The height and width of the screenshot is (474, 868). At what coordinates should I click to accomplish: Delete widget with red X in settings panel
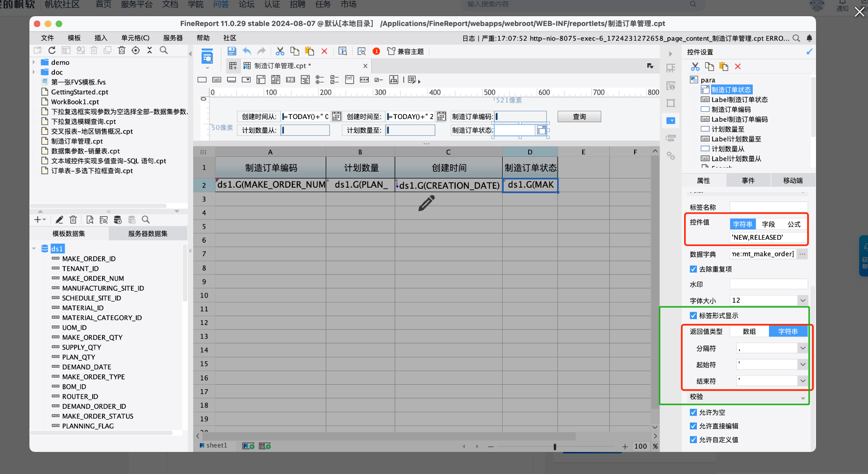(x=738, y=66)
